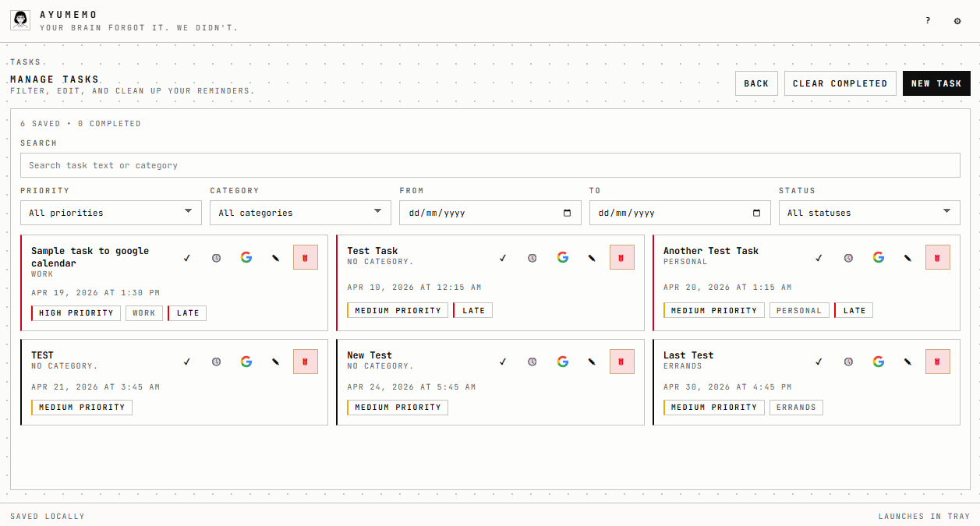Edit "Another Test Task" with its pencil icon
The width and height of the screenshot is (980, 526).
click(907, 257)
